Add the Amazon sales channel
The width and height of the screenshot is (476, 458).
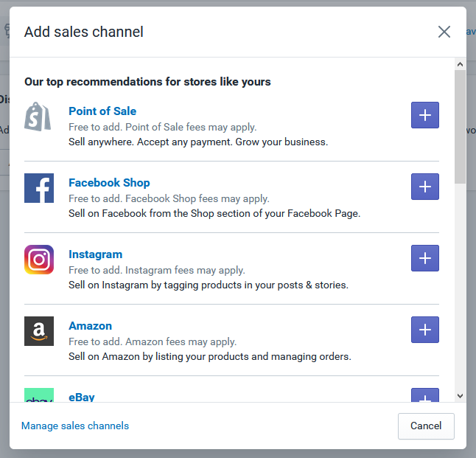point(424,330)
